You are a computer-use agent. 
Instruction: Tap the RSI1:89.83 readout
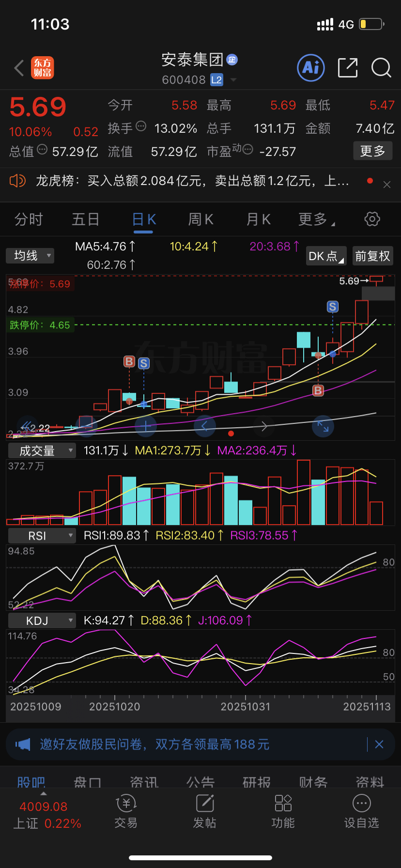tap(116, 536)
